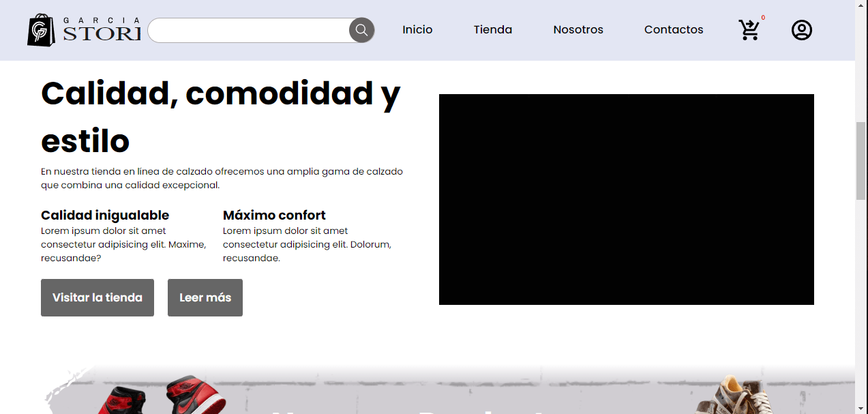
Task: Click the person silhouette inside the profile icon
Action: [802, 29]
